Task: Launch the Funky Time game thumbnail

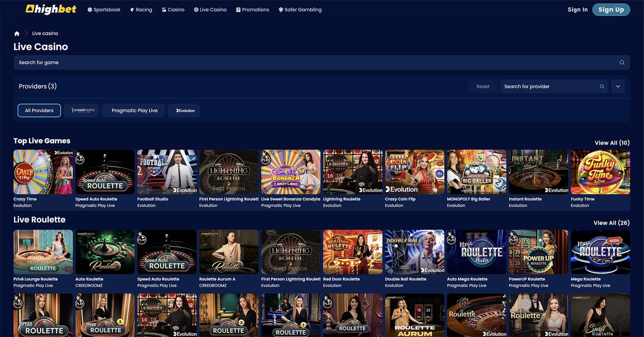Action: tap(600, 172)
